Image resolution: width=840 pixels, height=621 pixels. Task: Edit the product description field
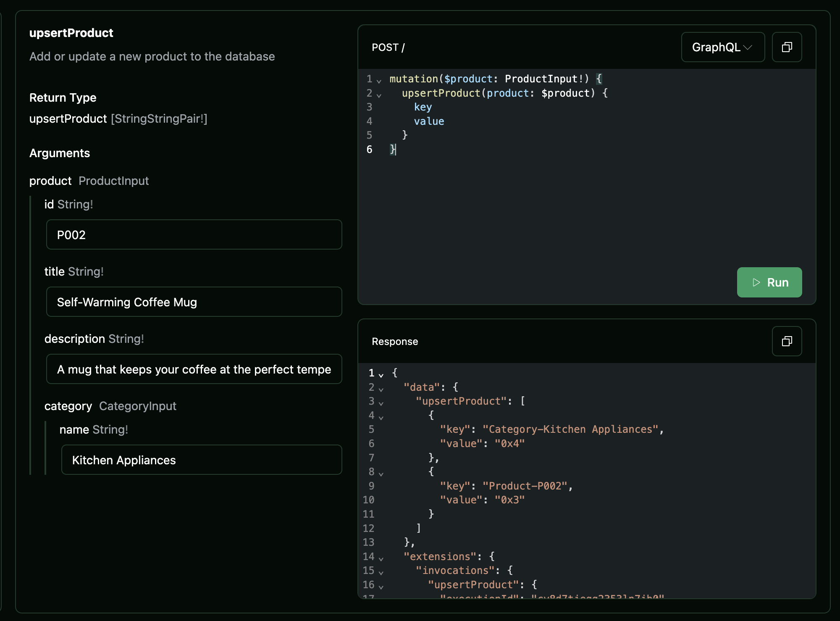[x=194, y=369]
